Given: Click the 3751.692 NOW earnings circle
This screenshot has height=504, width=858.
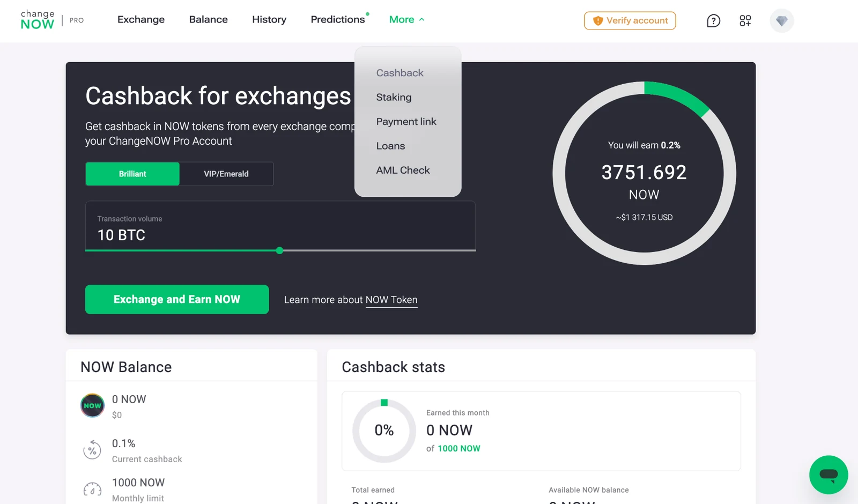Looking at the screenshot, I should (644, 173).
